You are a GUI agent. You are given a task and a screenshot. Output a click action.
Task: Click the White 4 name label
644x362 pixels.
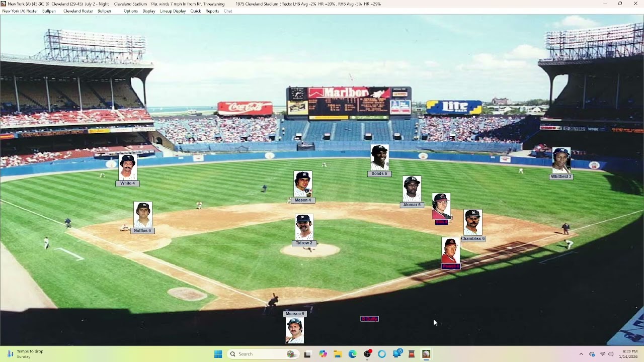128,184
